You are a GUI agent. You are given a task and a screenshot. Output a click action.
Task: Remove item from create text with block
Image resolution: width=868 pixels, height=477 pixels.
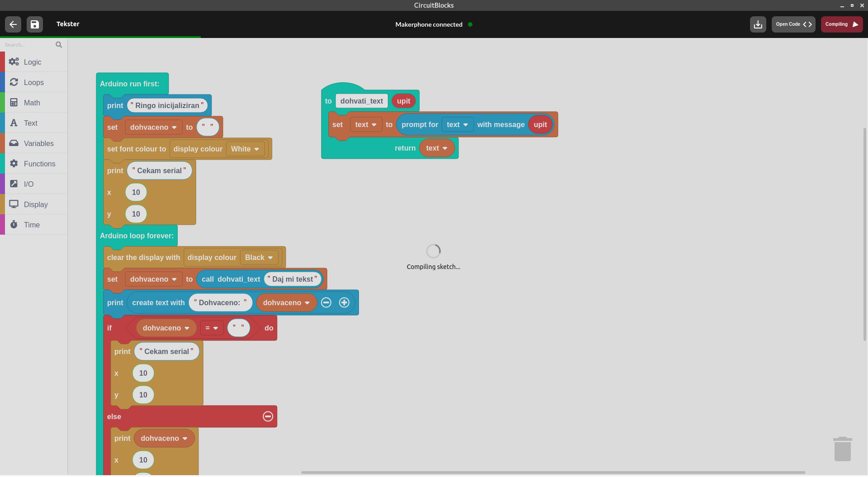(326, 303)
